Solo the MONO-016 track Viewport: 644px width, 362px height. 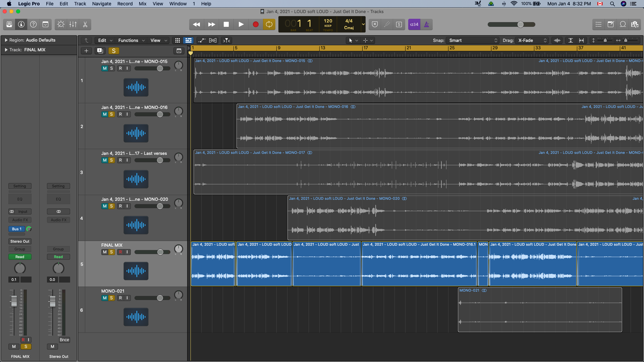point(111,114)
